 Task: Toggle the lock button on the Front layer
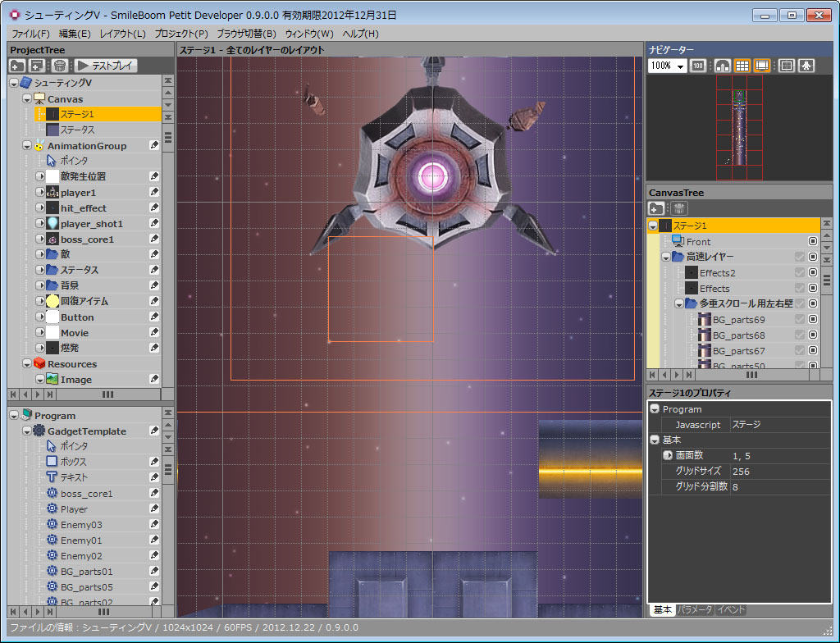(x=813, y=242)
